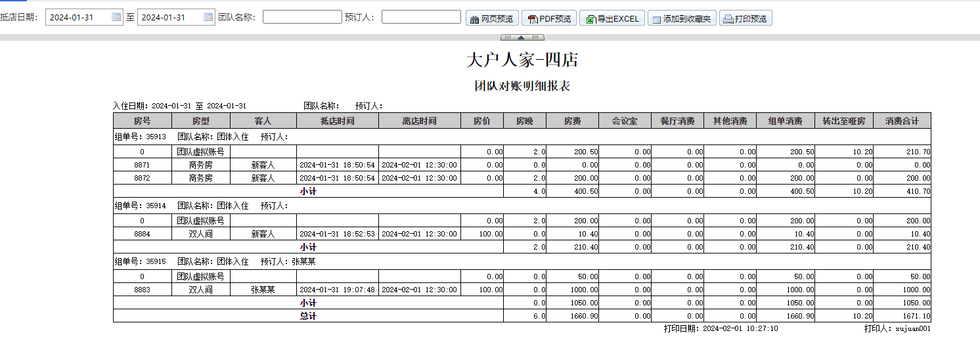The height and width of the screenshot is (352, 980).
Task: Focus the 团队名称 input field
Action: [302, 17]
